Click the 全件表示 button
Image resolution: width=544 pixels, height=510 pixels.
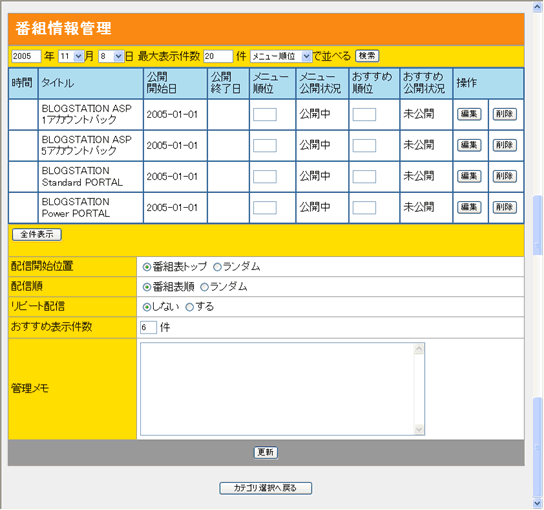pos(37,235)
